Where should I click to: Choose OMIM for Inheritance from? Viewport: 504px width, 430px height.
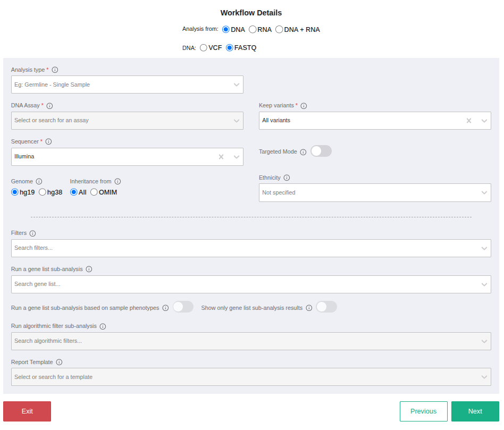tap(94, 192)
